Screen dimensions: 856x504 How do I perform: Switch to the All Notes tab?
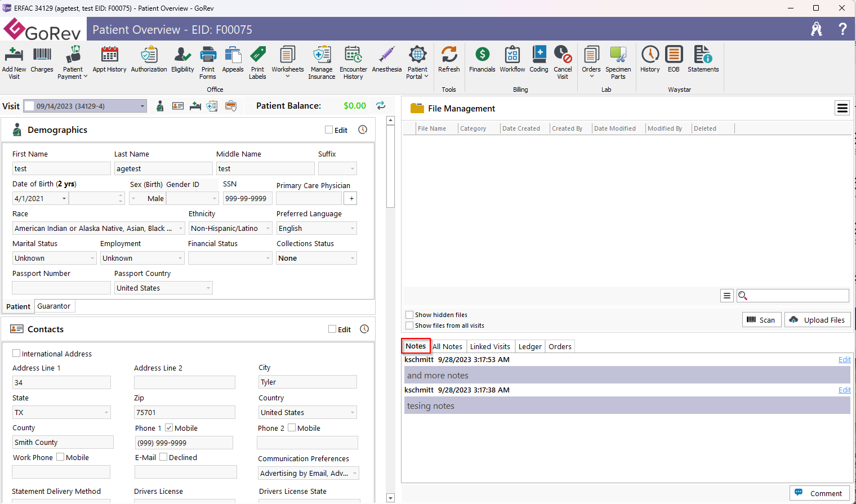tap(447, 346)
